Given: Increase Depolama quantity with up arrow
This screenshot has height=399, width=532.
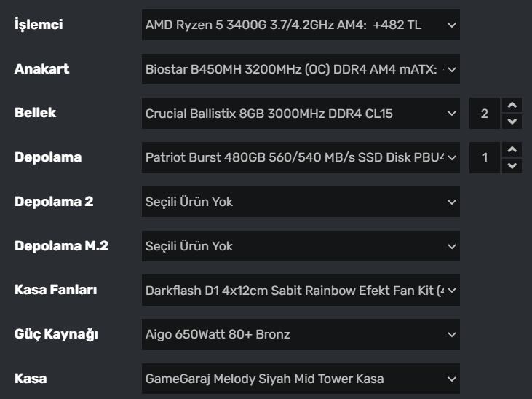Looking at the screenshot, I should [512, 150].
